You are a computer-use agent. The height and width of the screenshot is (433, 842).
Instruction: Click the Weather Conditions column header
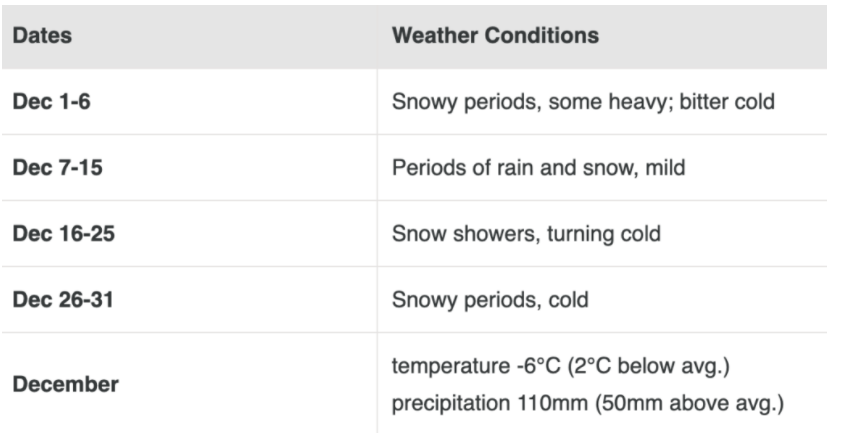coord(602,36)
